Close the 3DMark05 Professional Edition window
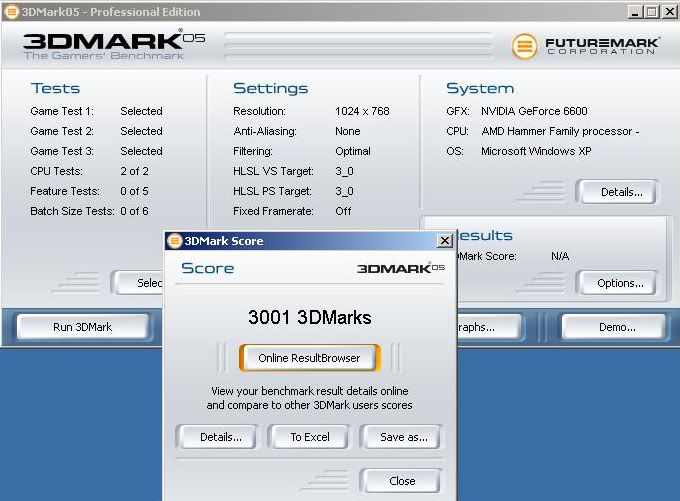The width and height of the screenshot is (680, 501). pyautogui.click(x=669, y=12)
